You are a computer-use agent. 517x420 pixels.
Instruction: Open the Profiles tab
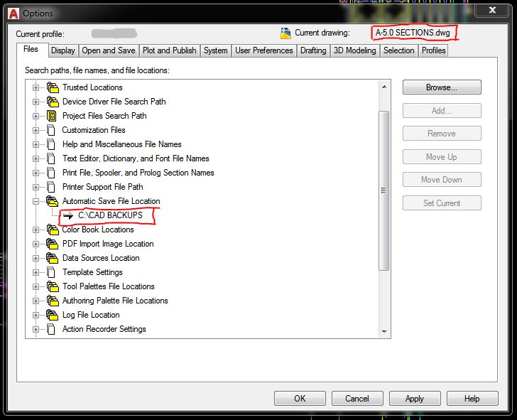click(434, 50)
